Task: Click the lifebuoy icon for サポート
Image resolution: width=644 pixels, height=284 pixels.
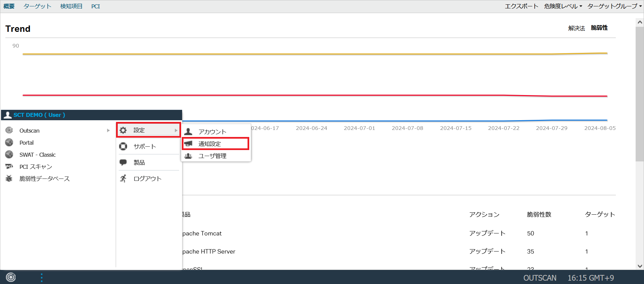Action: [123, 146]
